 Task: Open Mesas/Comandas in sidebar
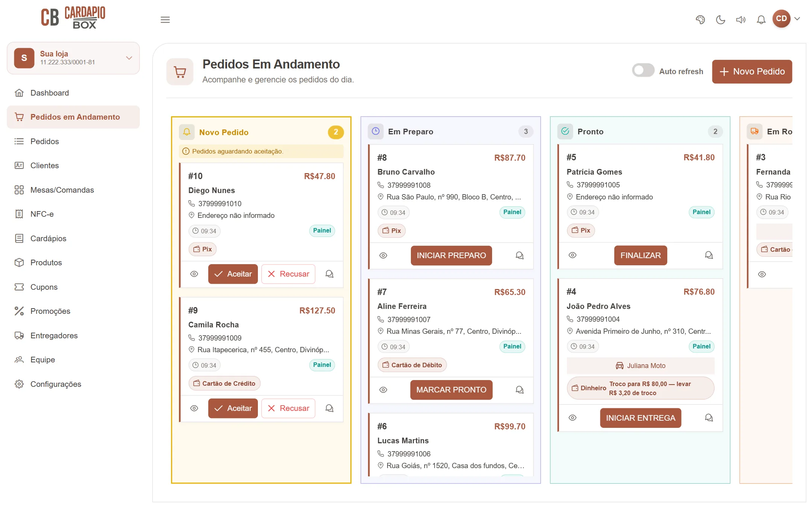click(73, 190)
